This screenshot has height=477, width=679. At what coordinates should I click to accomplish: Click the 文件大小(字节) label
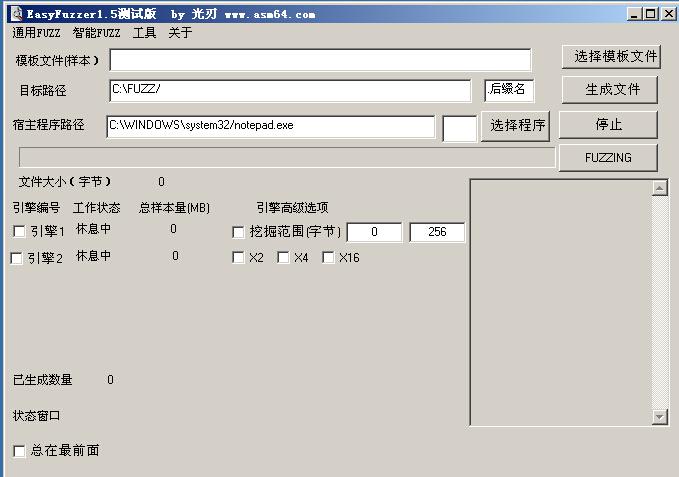[65, 182]
